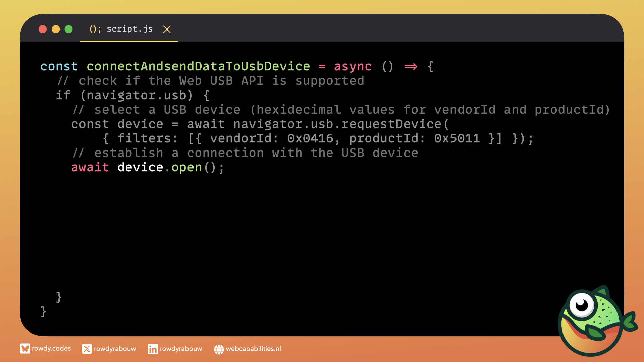
Task: Click the async keyword in code
Action: point(353,66)
